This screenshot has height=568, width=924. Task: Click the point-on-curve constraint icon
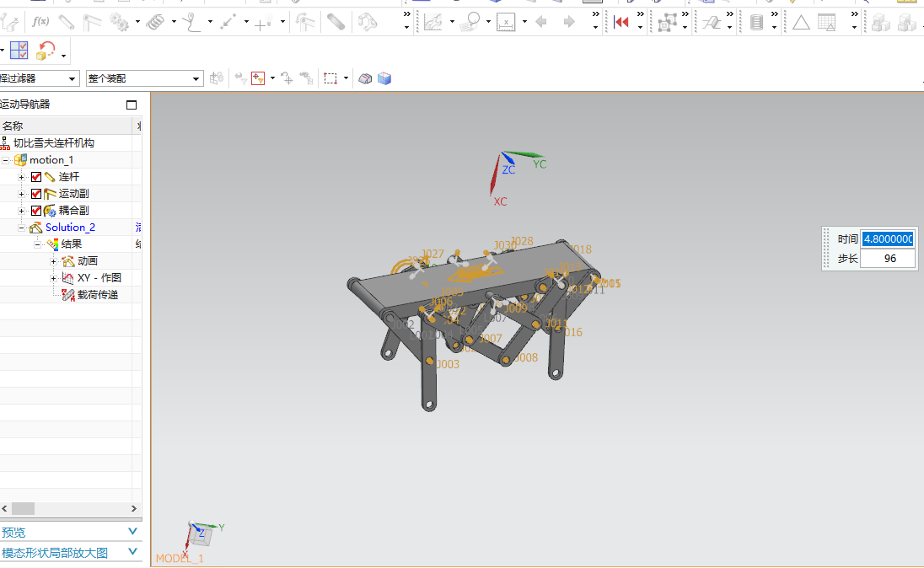(191, 23)
